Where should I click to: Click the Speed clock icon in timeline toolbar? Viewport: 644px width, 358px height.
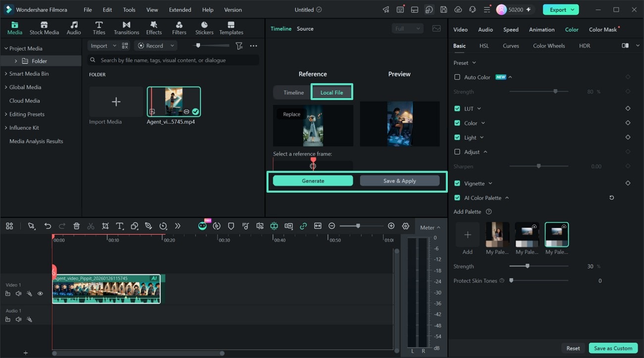[x=163, y=226]
